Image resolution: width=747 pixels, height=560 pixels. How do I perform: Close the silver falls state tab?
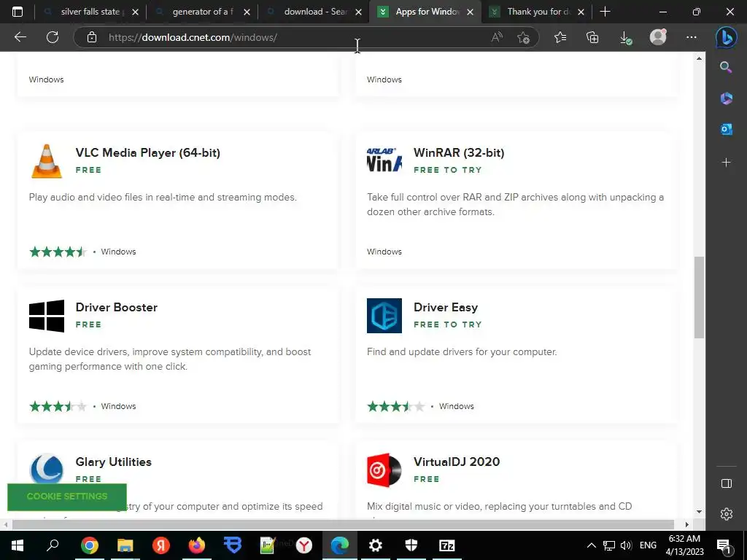135,12
